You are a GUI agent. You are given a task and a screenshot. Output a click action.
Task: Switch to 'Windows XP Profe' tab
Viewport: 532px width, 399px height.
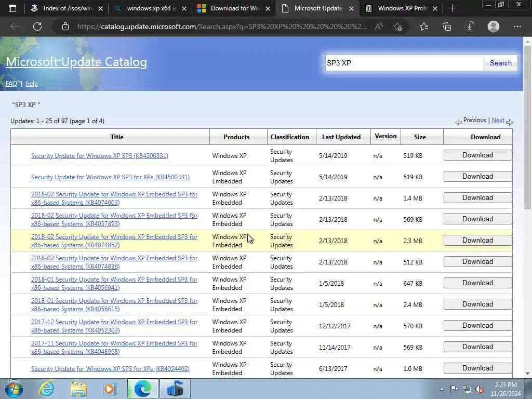pyautogui.click(x=402, y=8)
